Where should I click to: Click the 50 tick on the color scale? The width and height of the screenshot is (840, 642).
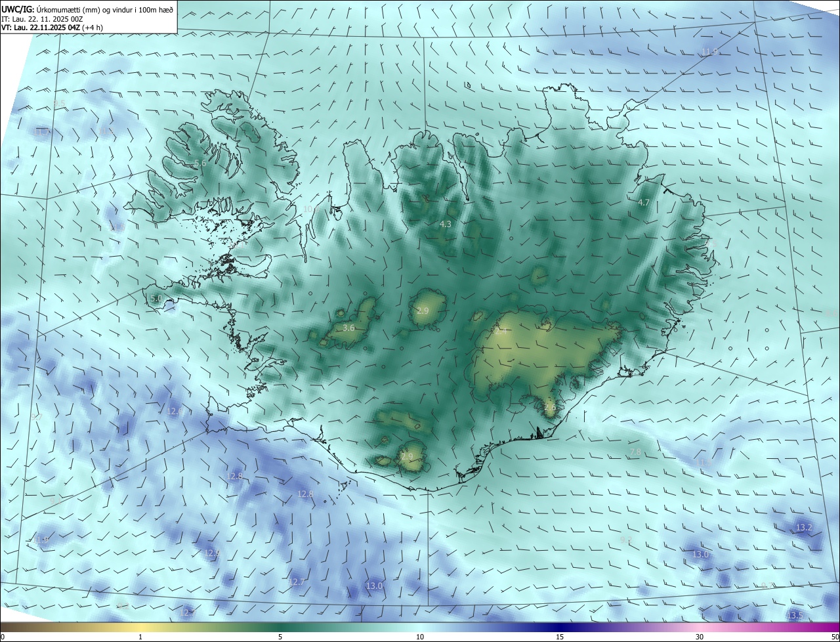[835, 637]
